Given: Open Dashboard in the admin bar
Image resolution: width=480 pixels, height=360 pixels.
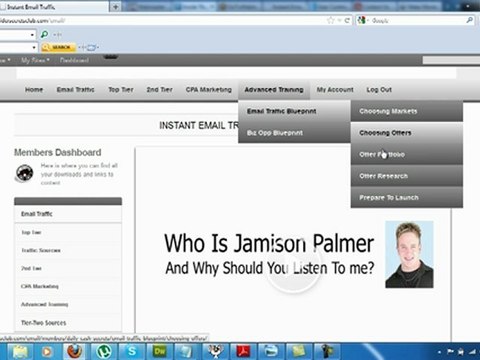Looking at the screenshot, I should pos(74,60).
